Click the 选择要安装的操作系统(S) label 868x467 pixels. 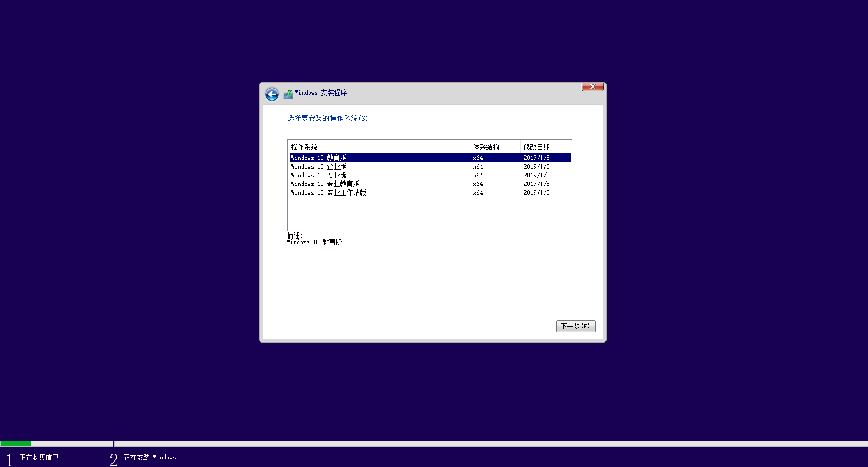pyautogui.click(x=328, y=118)
